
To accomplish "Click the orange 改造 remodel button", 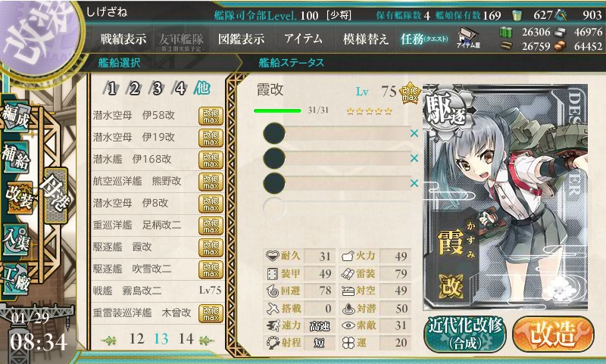I will tap(554, 334).
